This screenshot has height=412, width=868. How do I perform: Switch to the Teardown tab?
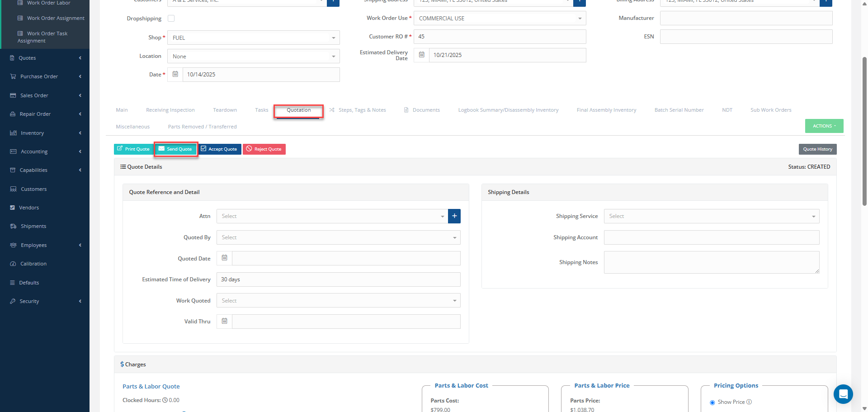click(225, 110)
